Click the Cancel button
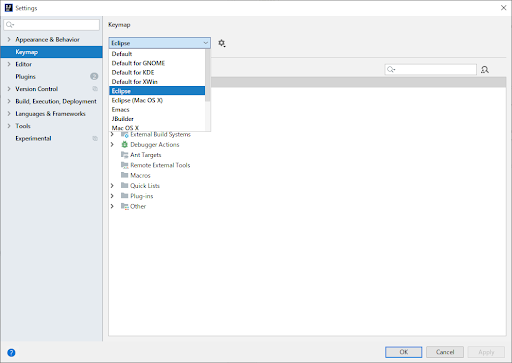512x363 pixels. (445, 352)
